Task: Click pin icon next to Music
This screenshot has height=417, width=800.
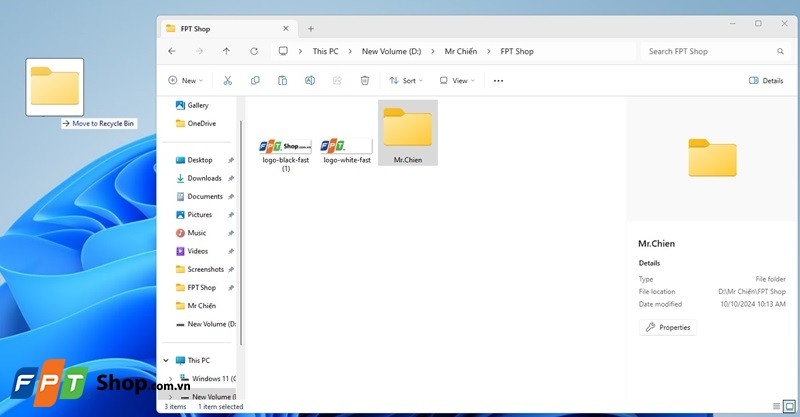Action: pyautogui.click(x=231, y=233)
